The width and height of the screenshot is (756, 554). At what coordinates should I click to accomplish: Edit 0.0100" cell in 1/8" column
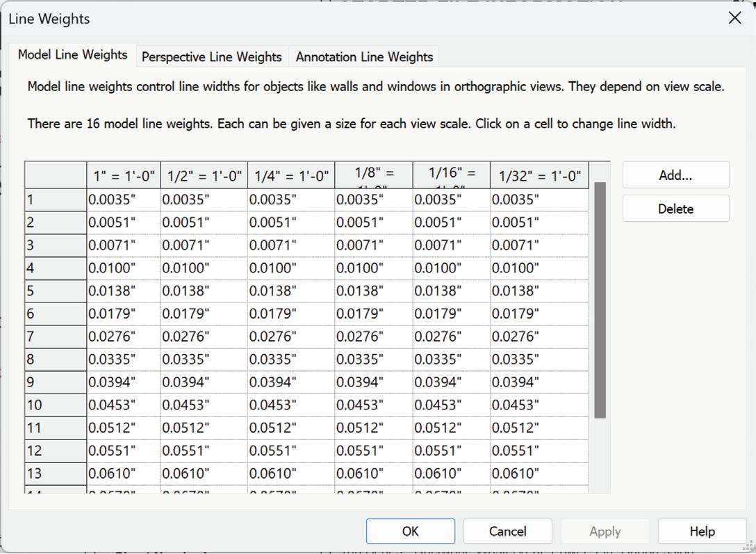pos(374,268)
